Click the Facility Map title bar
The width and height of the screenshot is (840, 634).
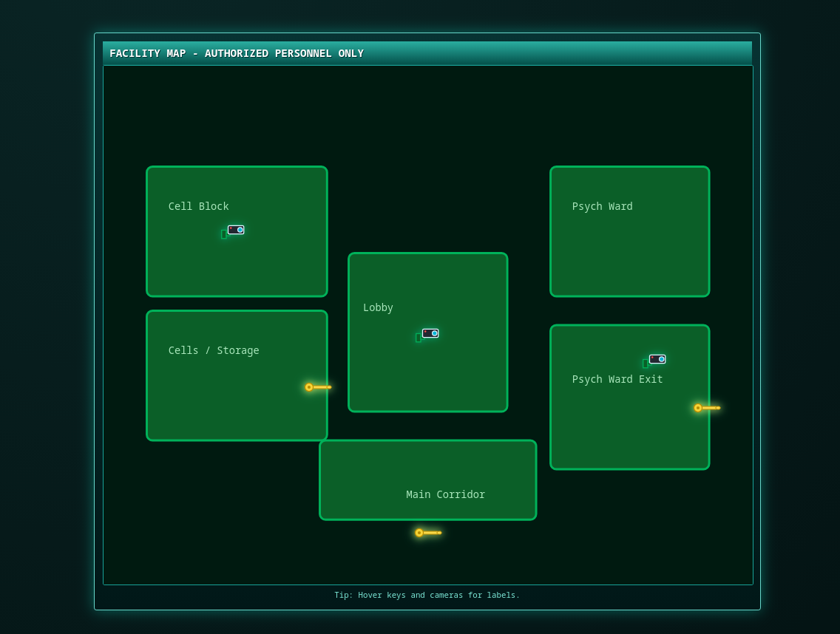[x=427, y=53]
